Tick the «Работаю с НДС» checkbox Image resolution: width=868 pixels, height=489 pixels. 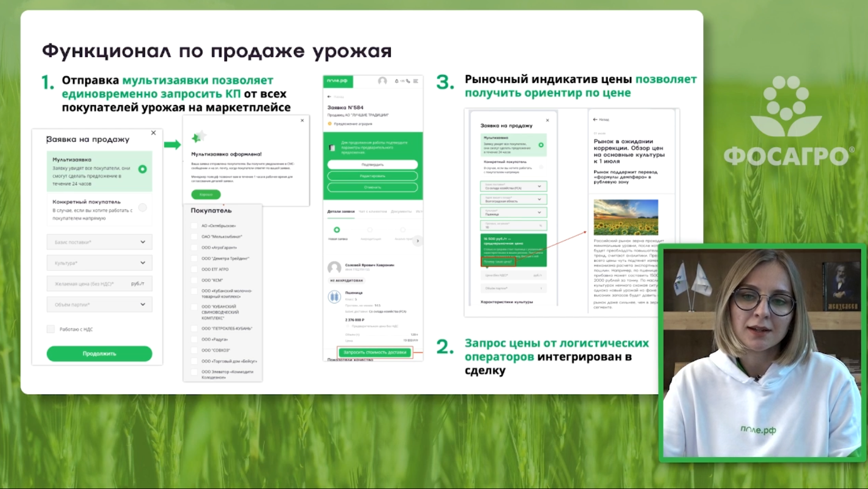point(51,329)
